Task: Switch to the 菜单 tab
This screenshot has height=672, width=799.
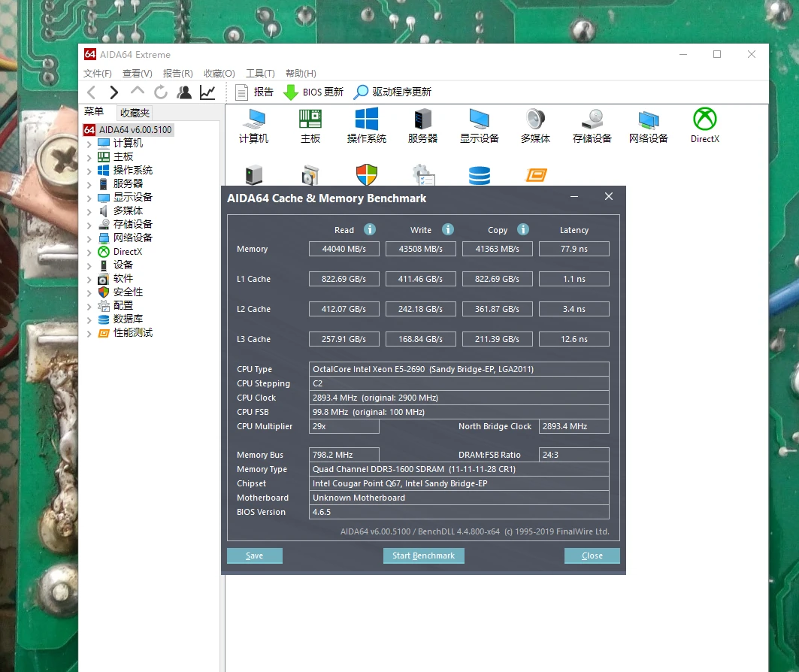Action: pos(94,111)
